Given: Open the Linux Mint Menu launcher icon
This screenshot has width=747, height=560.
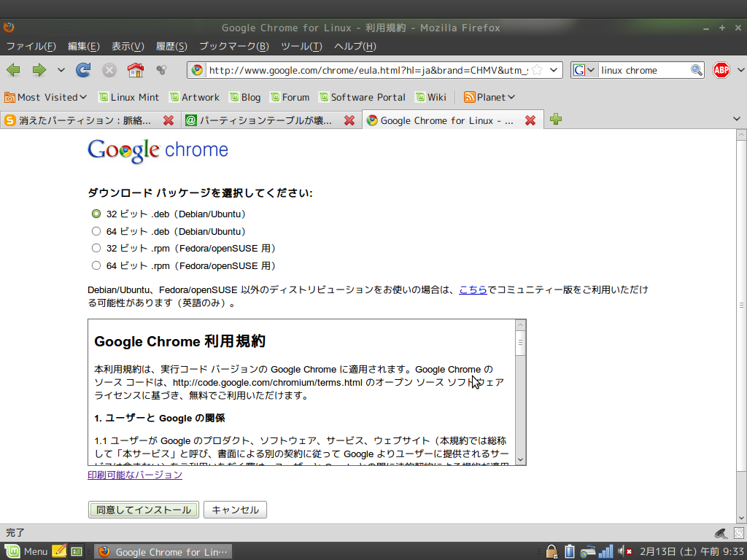Looking at the screenshot, I should point(12,551).
